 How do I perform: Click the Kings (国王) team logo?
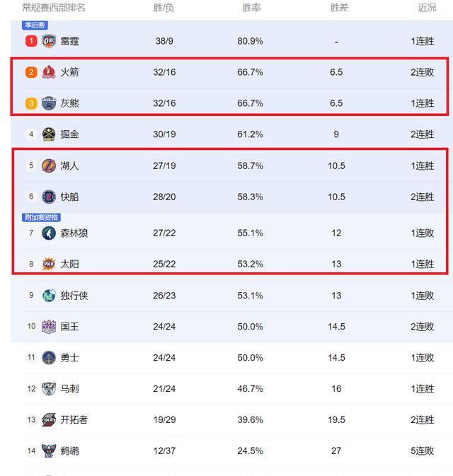49,326
